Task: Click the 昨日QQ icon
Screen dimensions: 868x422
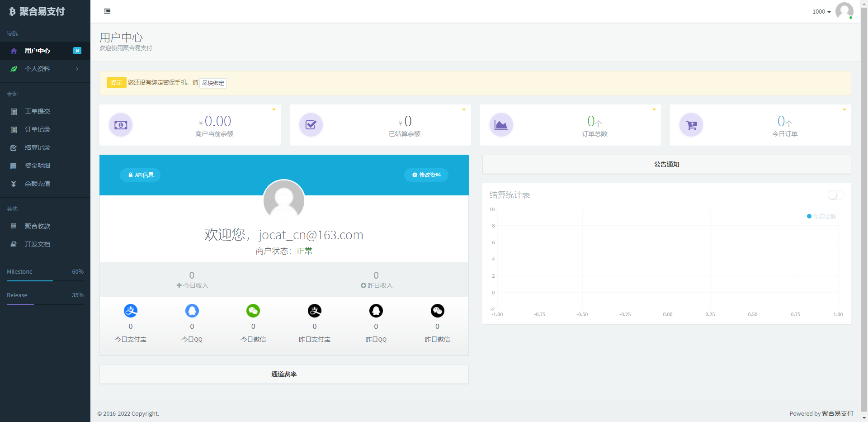Action: (x=376, y=311)
